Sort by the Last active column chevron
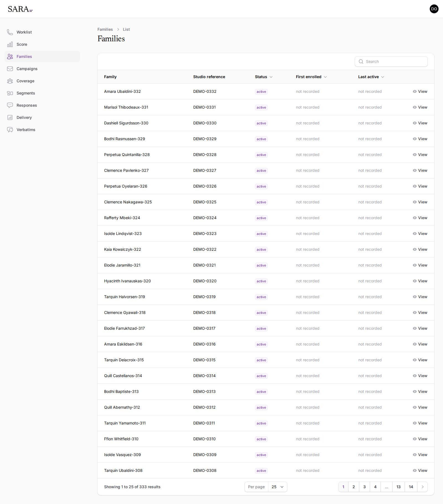 pyautogui.click(x=383, y=77)
